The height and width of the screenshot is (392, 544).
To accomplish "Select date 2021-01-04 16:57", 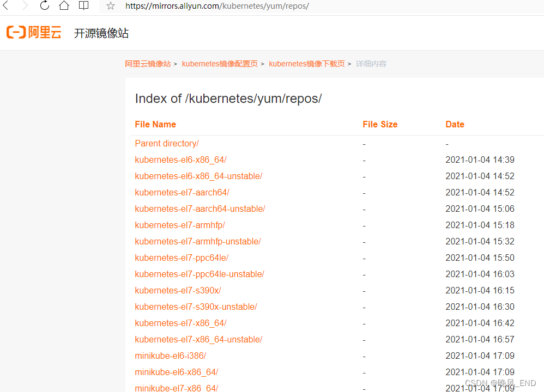I will pyautogui.click(x=480, y=339).
